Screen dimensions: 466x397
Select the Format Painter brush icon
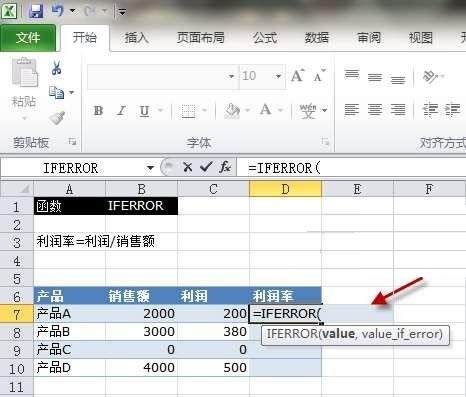pos(57,118)
